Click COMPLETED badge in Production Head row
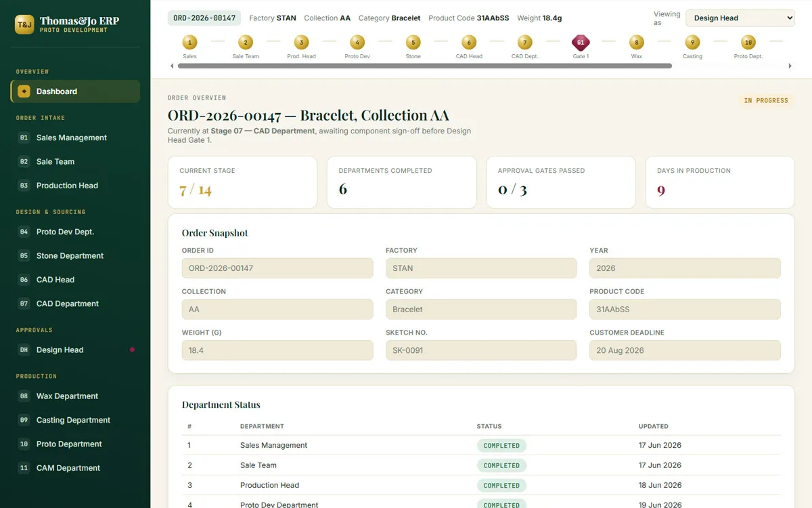The width and height of the screenshot is (812, 508). tap(501, 486)
